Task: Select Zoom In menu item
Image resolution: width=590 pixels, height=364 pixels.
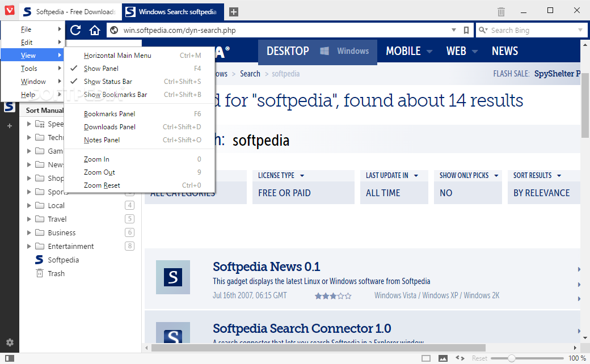Action: (x=139, y=159)
